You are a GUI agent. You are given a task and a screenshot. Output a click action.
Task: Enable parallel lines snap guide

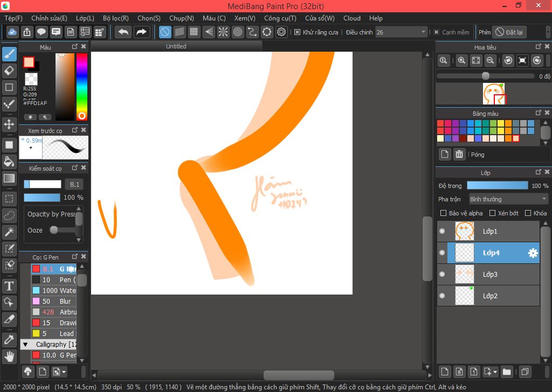point(180,32)
